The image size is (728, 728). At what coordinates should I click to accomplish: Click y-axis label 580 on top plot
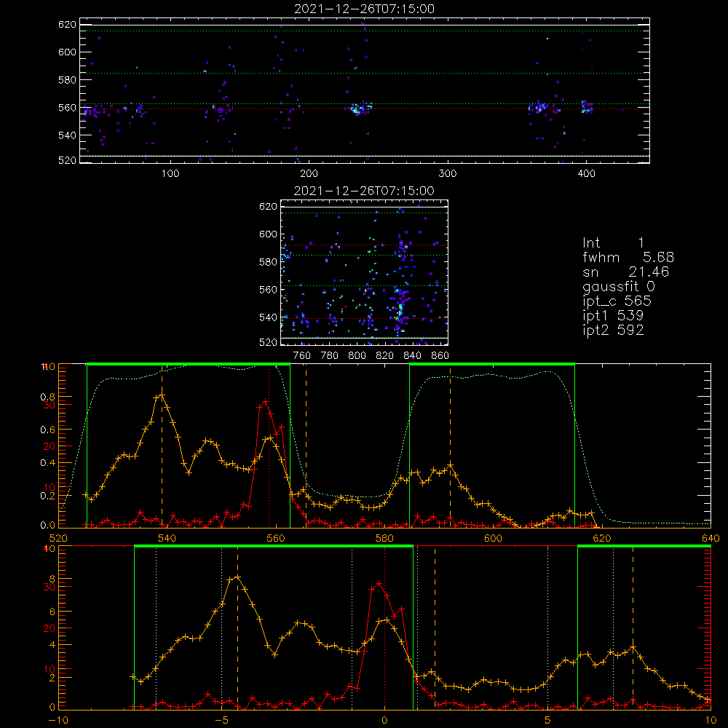pyautogui.click(x=67, y=80)
